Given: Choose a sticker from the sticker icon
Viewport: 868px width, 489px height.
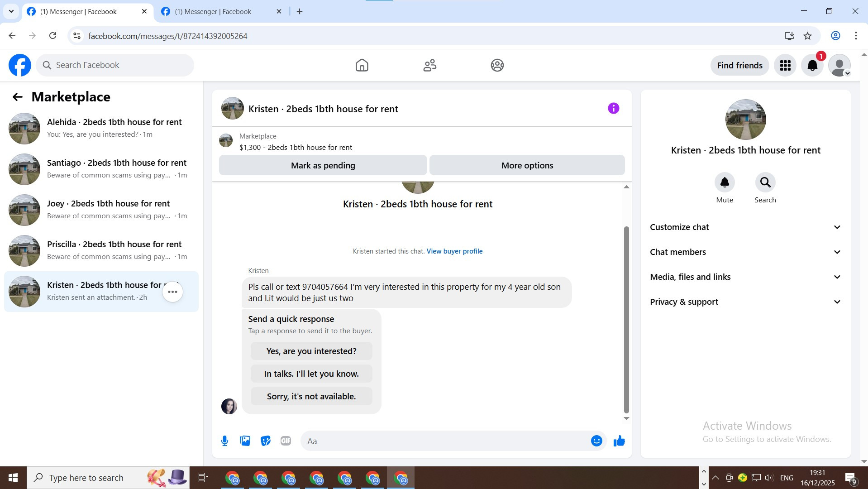Looking at the screenshot, I should [x=266, y=441].
